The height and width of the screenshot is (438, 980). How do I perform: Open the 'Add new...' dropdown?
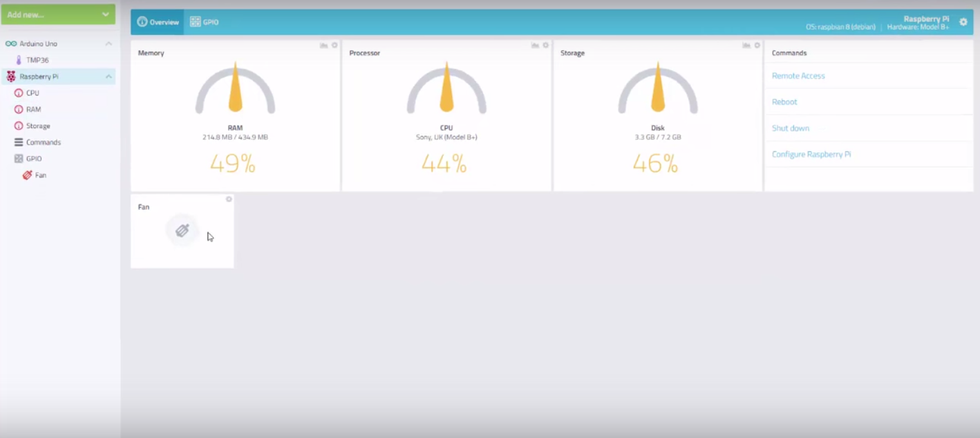[59, 14]
